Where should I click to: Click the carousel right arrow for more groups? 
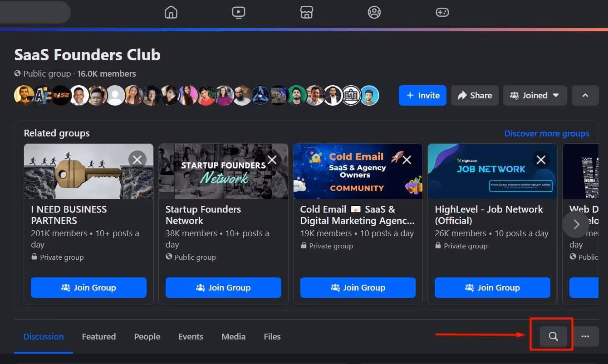(x=576, y=224)
